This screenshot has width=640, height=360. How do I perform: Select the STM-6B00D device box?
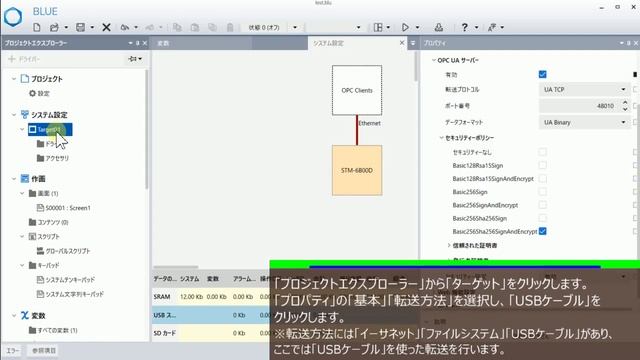point(357,170)
